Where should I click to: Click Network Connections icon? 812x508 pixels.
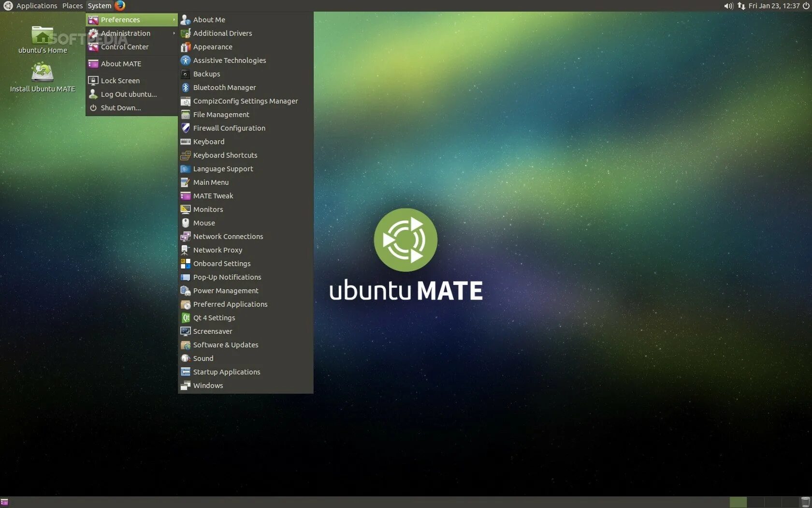[186, 237]
